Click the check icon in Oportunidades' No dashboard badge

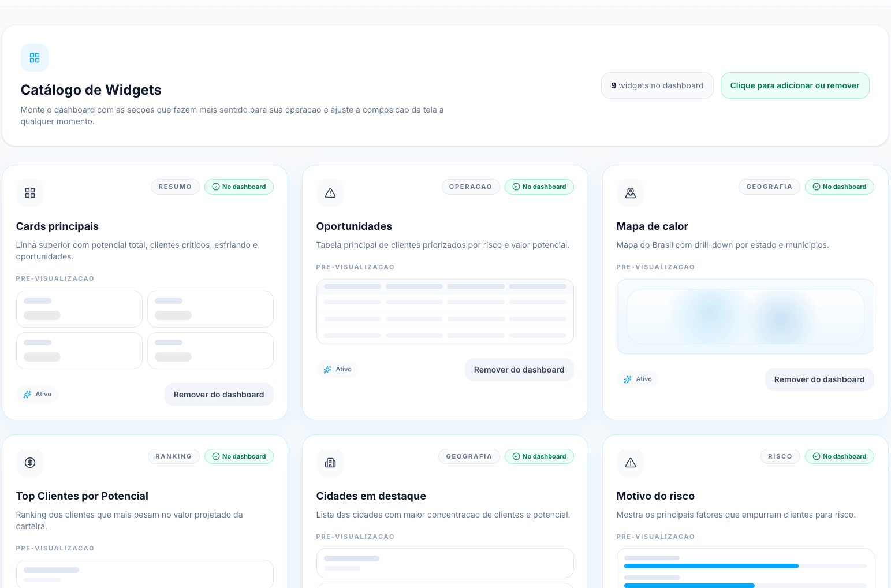[516, 187]
